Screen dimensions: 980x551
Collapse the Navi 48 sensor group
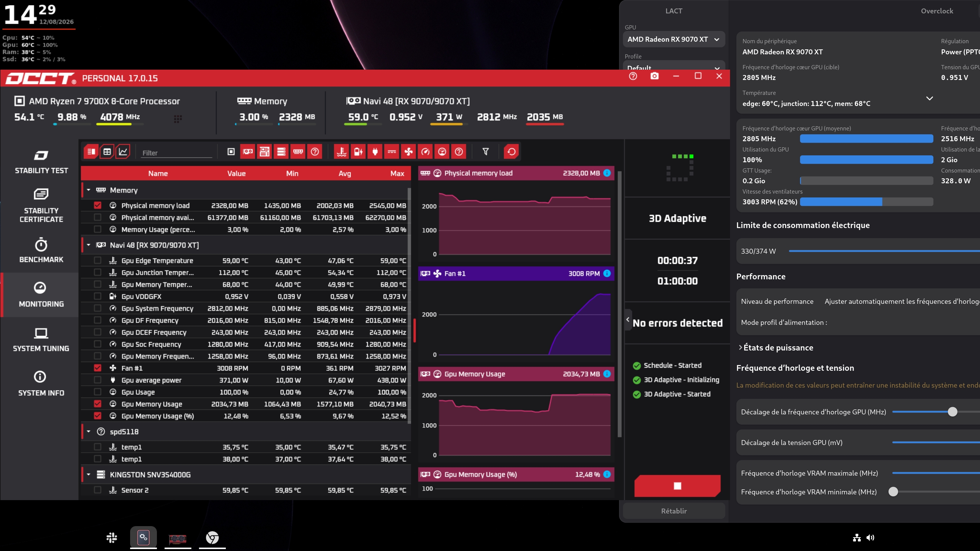pos(88,245)
